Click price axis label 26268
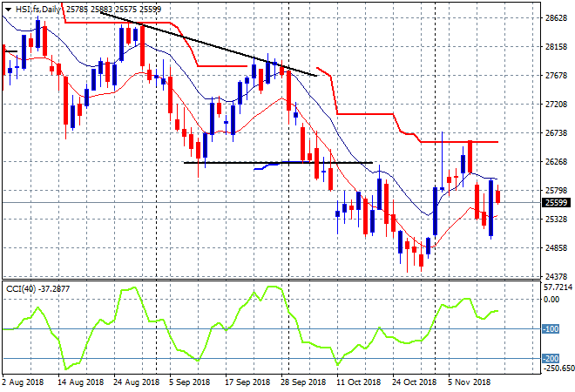The width and height of the screenshot is (575, 392). (557, 162)
